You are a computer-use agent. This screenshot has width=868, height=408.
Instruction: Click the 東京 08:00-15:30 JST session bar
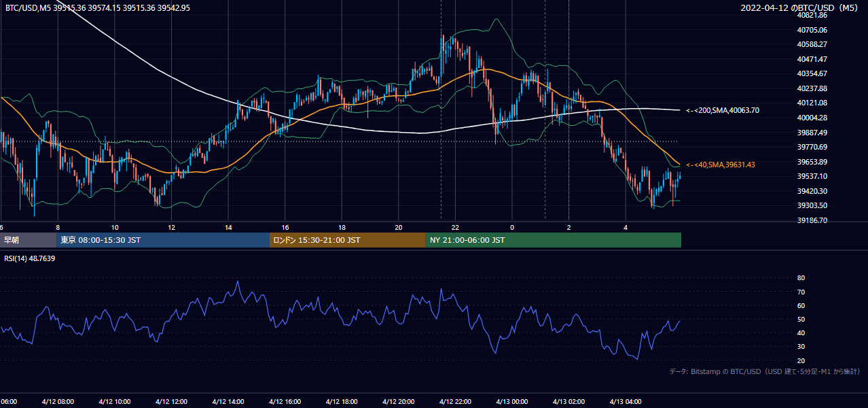click(x=163, y=240)
